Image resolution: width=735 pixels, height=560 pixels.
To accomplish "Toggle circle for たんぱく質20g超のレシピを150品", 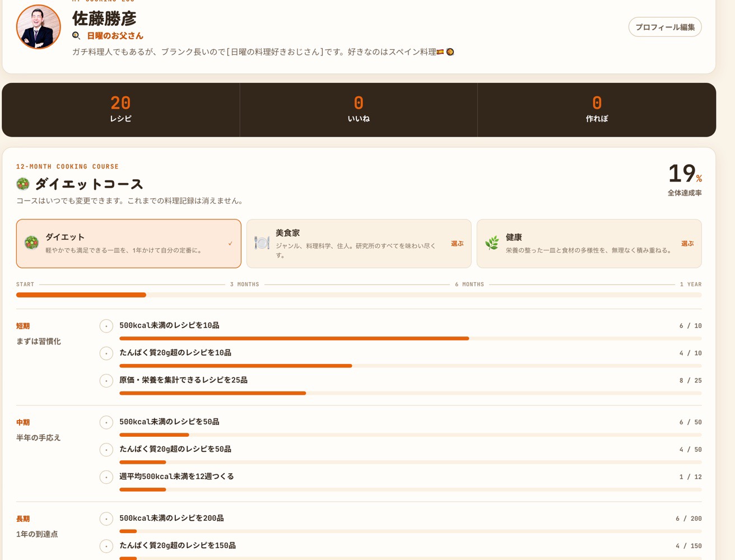I will point(106,546).
